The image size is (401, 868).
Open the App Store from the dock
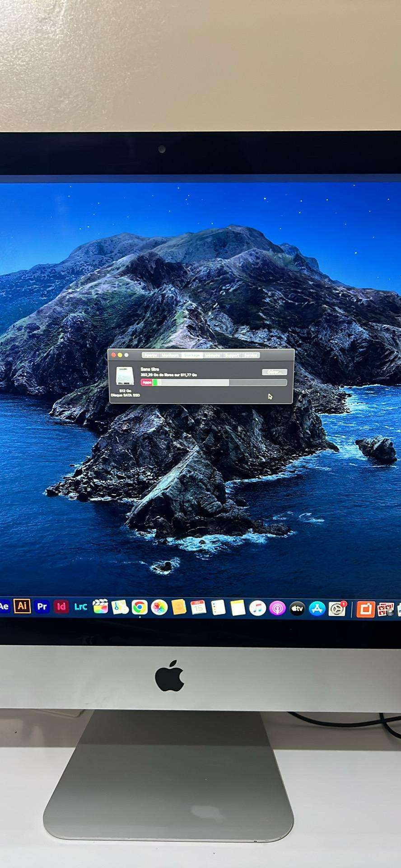click(317, 609)
